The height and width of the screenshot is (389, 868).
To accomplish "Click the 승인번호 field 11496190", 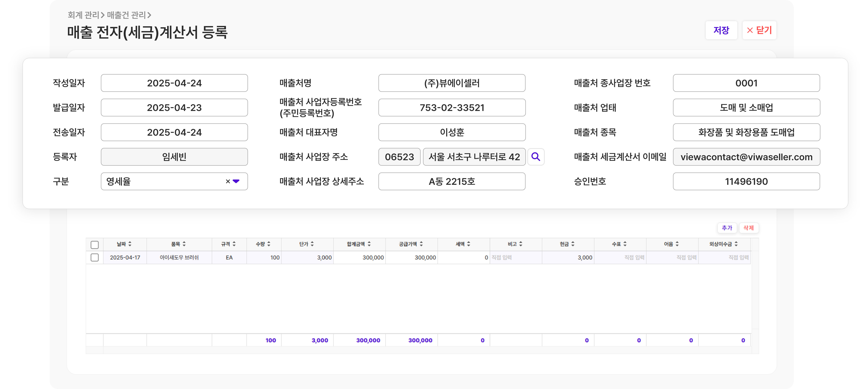I will point(746,181).
